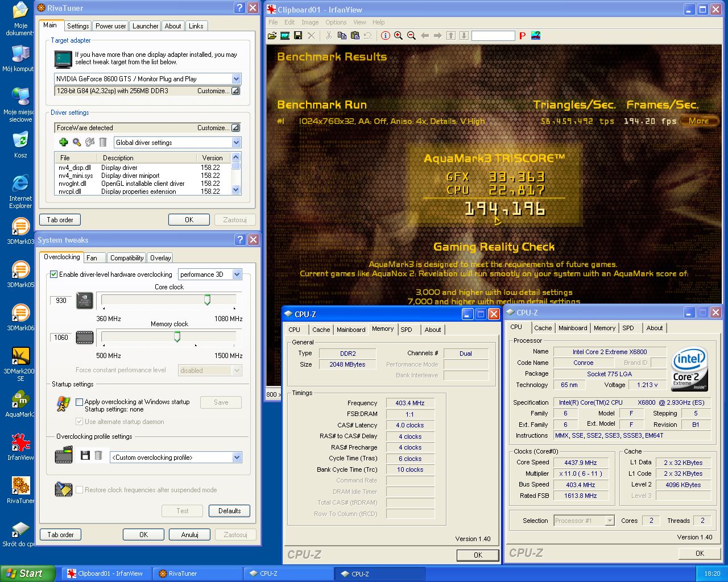Click OK button in RivaTuner main window
The image size is (728, 582).
pos(189,220)
